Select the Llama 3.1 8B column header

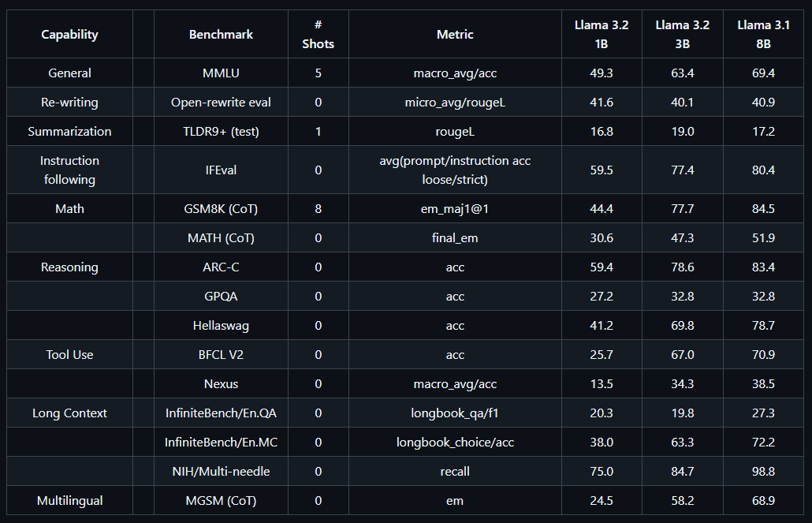pyautogui.click(x=764, y=35)
